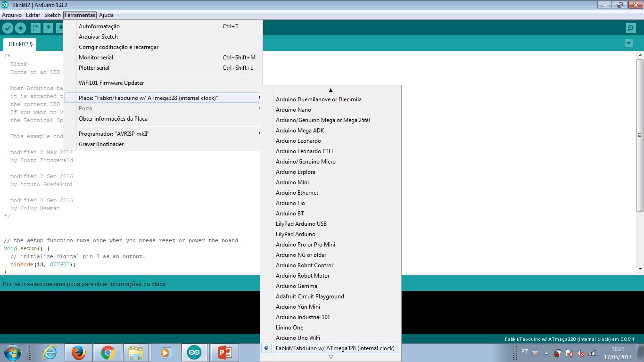Open the Ajuda menu

tap(106, 15)
